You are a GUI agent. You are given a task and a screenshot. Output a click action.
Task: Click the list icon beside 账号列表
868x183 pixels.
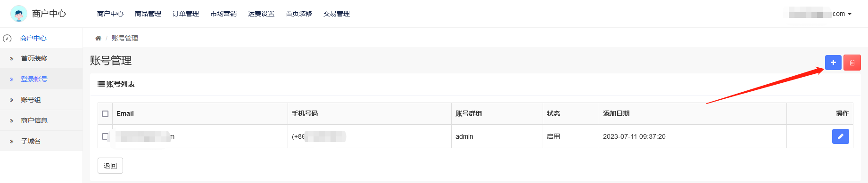click(x=101, y=84)
